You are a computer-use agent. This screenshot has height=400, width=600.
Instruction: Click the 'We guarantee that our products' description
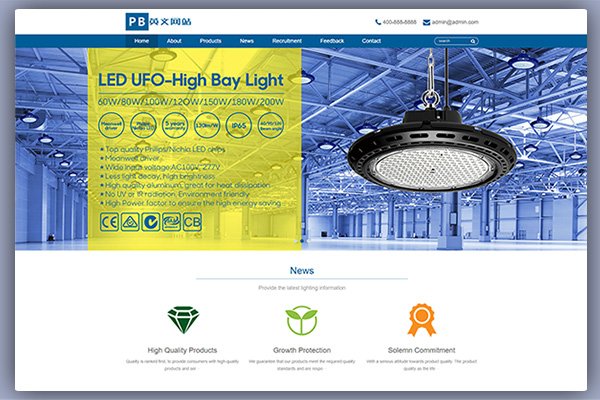302,365
